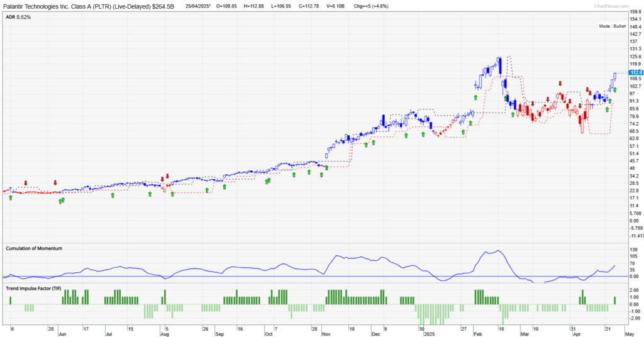
Task: Click the 125.6 price axis label
Action: coord(635,56)
